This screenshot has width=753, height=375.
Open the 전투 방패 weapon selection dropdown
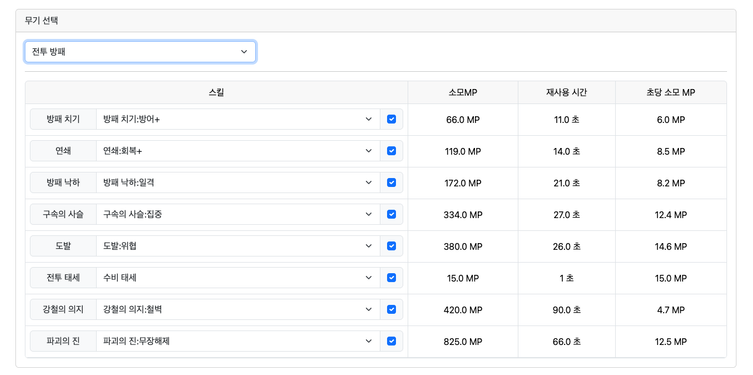click(140, 52)
